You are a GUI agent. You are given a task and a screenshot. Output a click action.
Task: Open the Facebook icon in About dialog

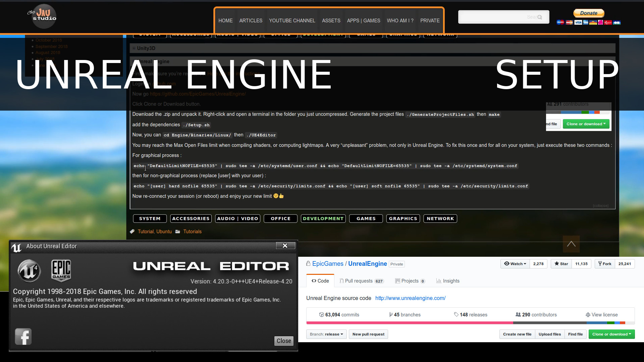point(23,337)
